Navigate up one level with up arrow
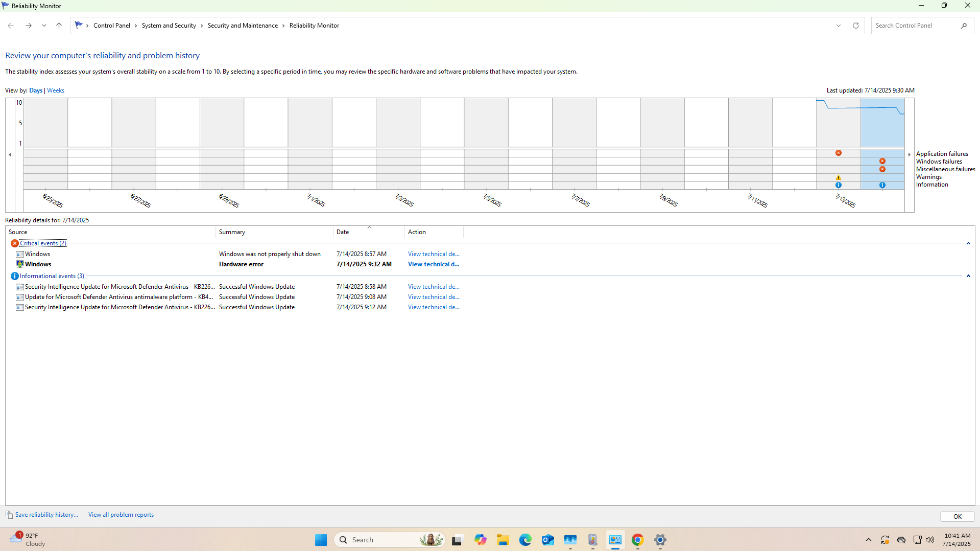Screen dimensions: 980x551 point(59,26)
